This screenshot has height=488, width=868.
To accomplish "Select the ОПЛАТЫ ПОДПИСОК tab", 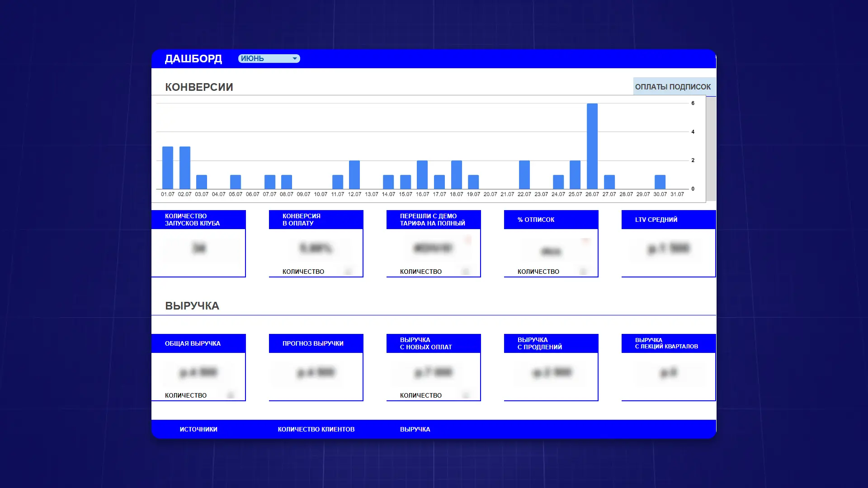I will pos(673,87).
